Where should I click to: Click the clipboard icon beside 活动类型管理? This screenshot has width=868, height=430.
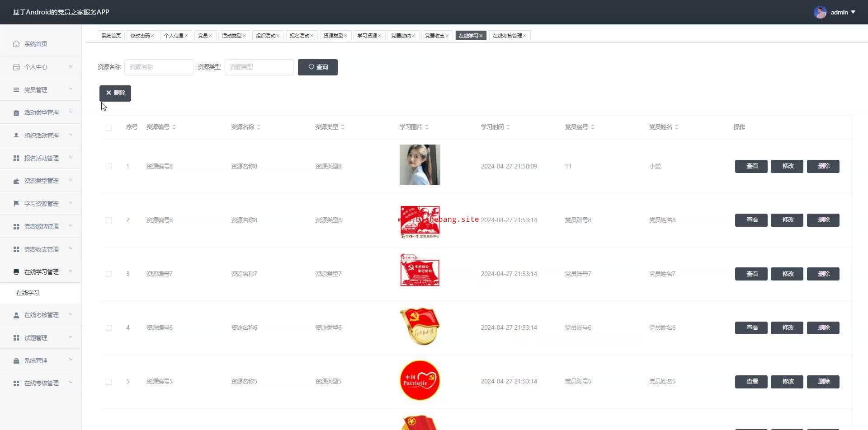[16, 112]
